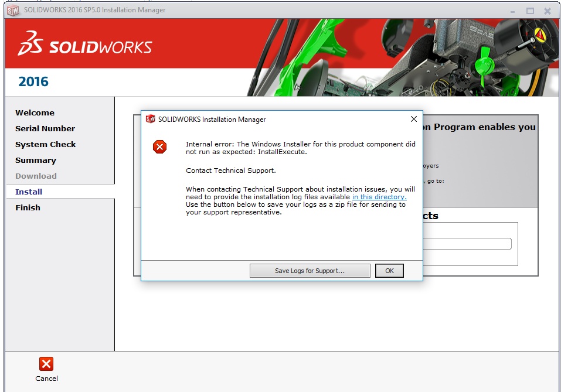Screen dimensions: 561x392
Task: Close the main Installation Manager window
Action: click(548, 11)
